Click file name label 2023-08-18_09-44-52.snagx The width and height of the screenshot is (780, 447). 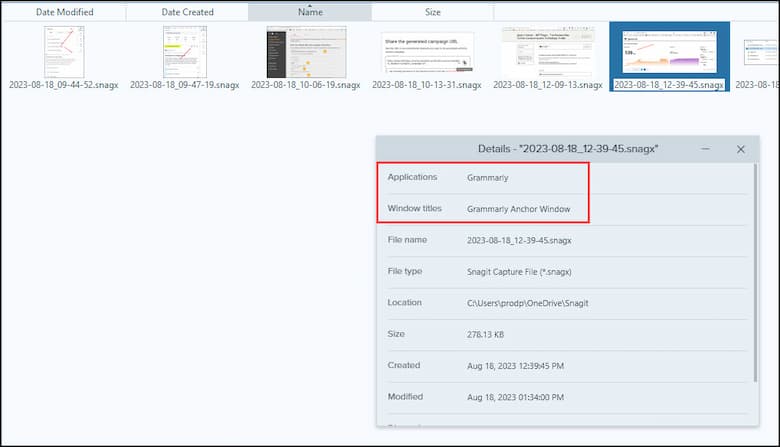tap(64, 85)
